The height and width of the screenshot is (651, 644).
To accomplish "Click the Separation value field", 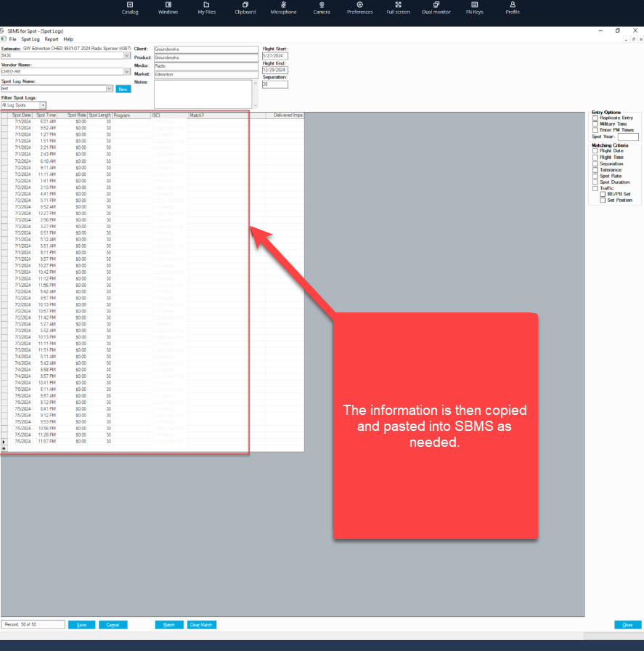I will [275, 84].
